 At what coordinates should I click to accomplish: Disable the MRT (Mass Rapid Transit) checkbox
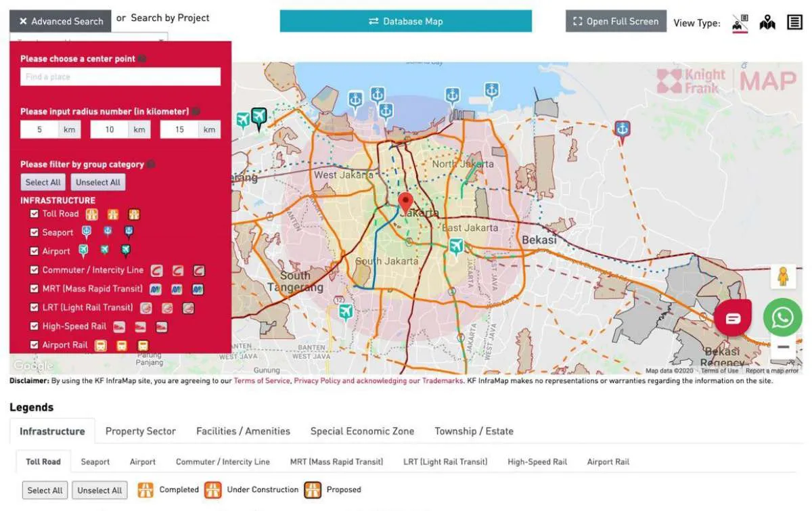tap(35, 289)
